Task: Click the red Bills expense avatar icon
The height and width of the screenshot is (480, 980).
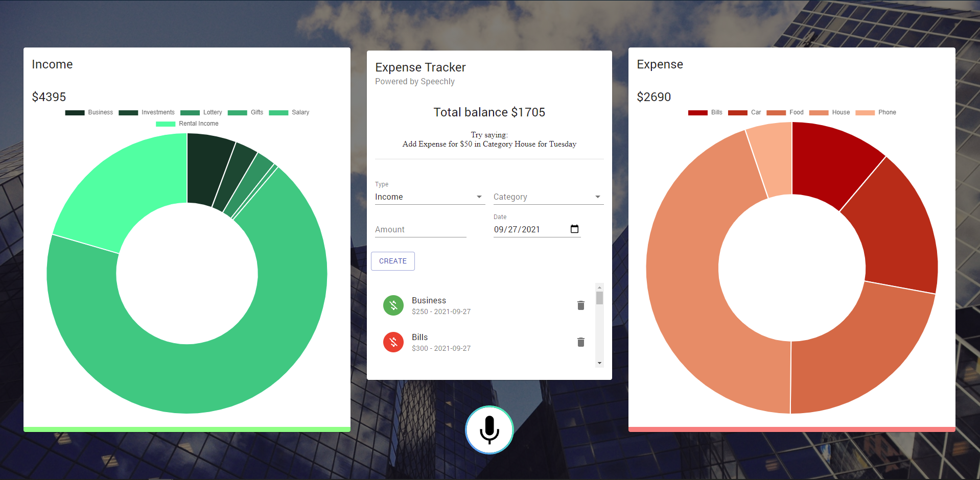Action: point(393,342)
